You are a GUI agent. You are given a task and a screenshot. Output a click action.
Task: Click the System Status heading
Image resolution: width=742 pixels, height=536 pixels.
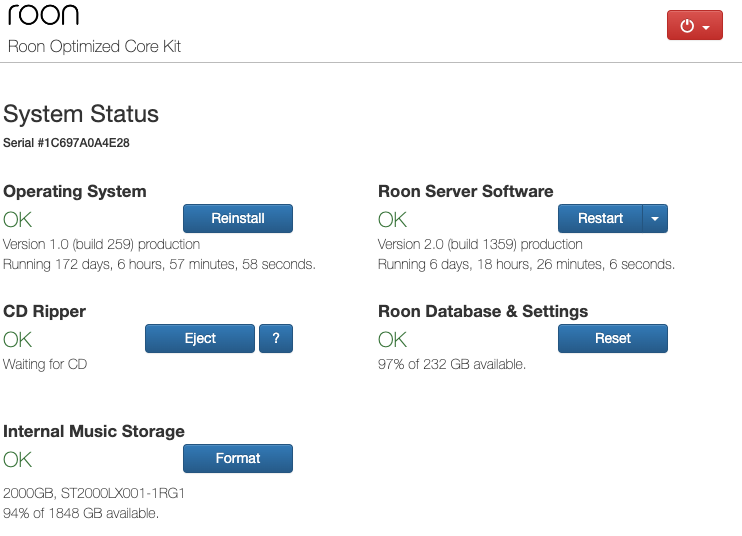point(81,114)
